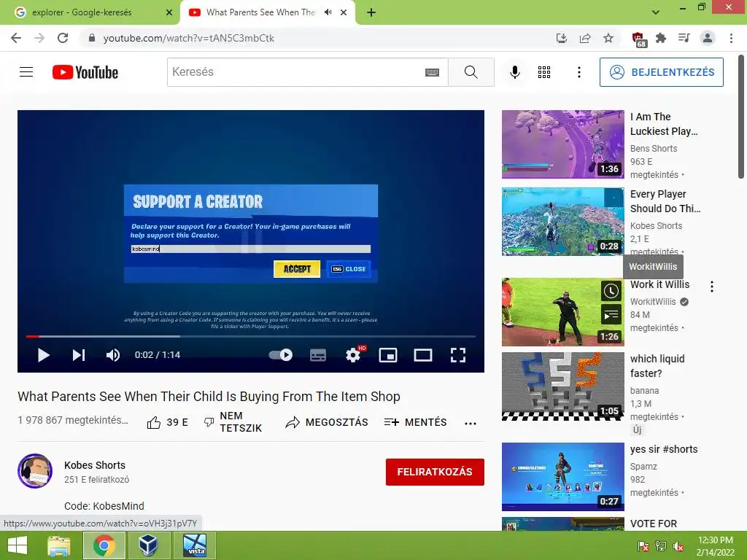
Task: Open the on-screen keyboard in search box
Action: pos(432,72)
